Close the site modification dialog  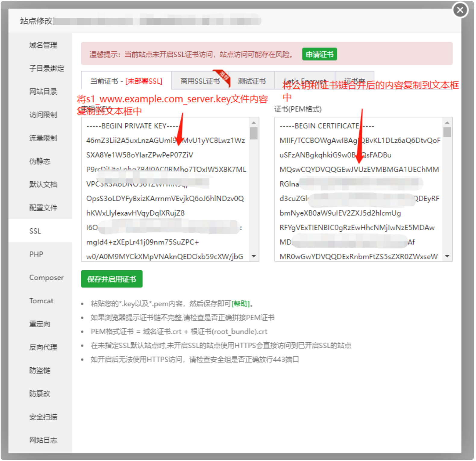click(460, 10)
